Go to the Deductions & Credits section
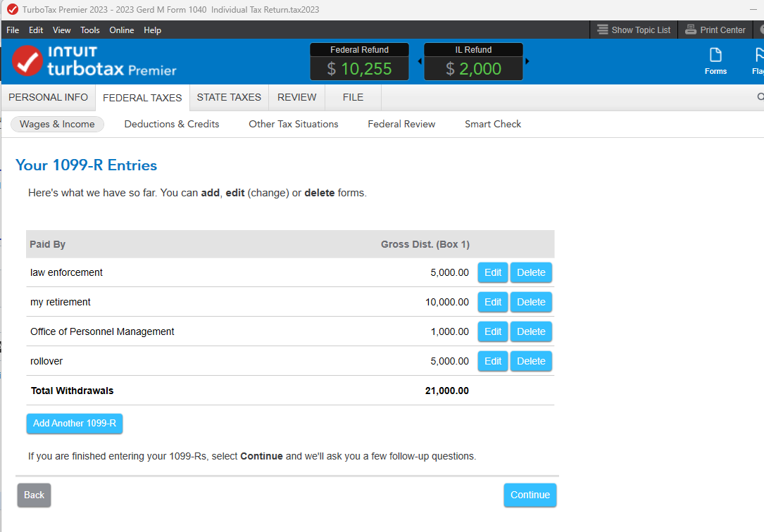764x532 pixels. [x=172, y=124]
